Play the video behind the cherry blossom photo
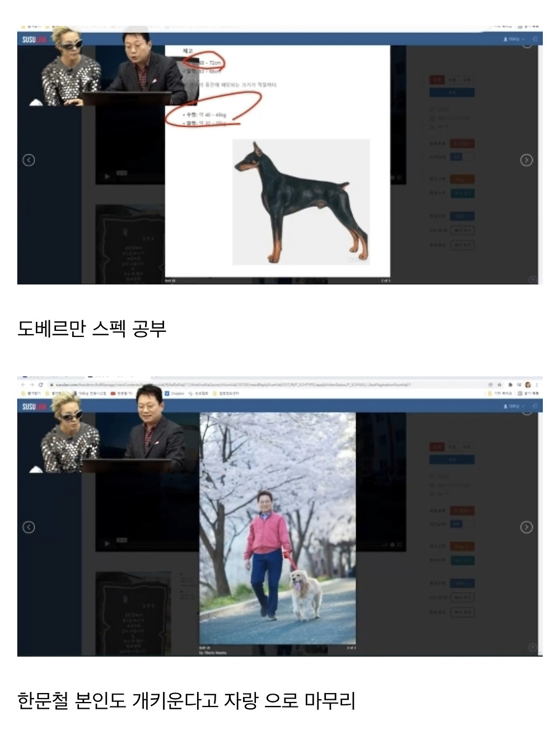560x735 pixels. (108, 544)
